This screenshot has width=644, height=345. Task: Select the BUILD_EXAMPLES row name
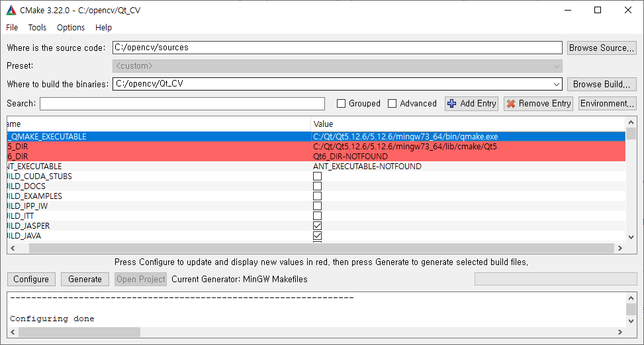click(x=35, y=196)
